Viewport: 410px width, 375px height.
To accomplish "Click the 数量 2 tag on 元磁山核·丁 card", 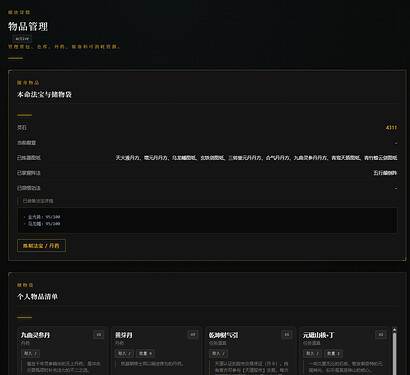I will 333,353.
